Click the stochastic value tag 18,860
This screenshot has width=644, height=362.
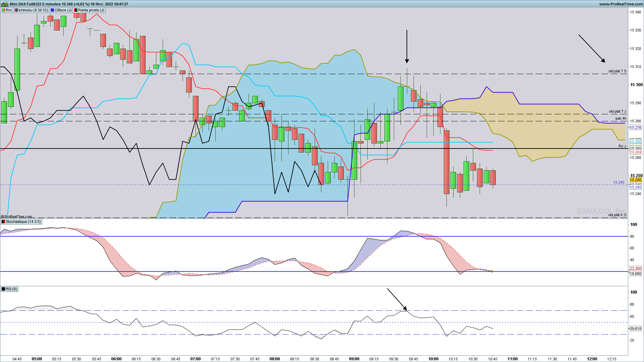[x=636, y=274]
